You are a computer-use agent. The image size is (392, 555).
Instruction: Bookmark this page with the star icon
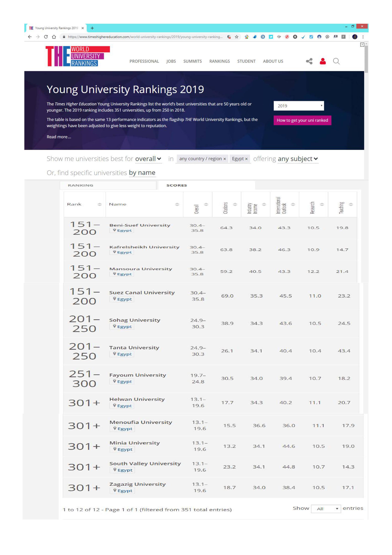tap(237, 37)
